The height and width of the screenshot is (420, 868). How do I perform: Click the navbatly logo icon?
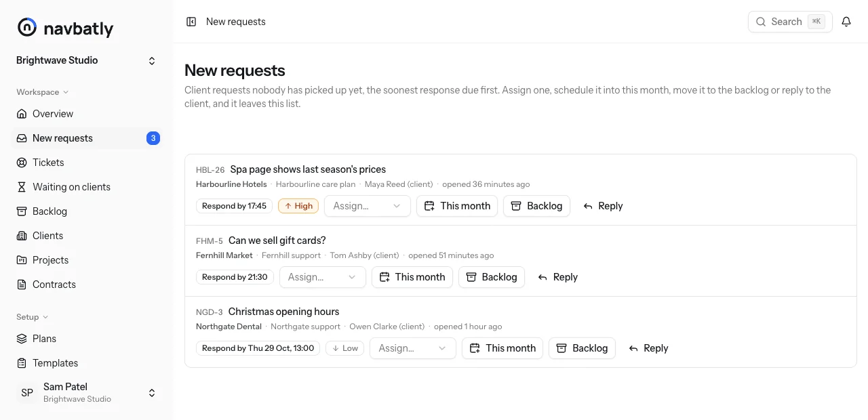26,27
